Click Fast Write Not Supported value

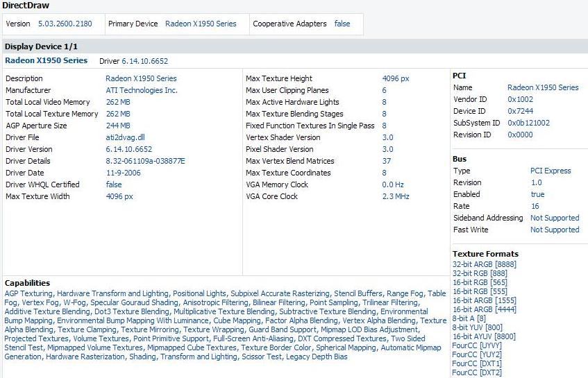[x=555, y=230]
